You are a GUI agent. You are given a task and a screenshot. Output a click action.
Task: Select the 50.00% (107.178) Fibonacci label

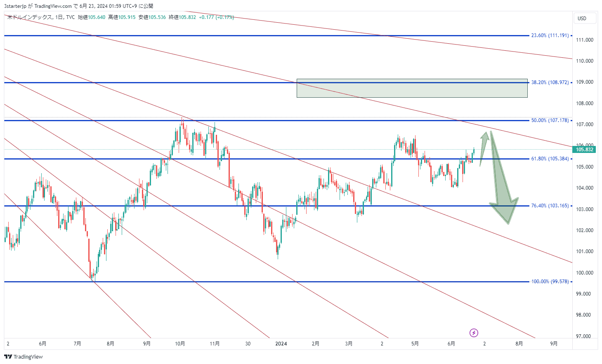(x=550, y=120)
